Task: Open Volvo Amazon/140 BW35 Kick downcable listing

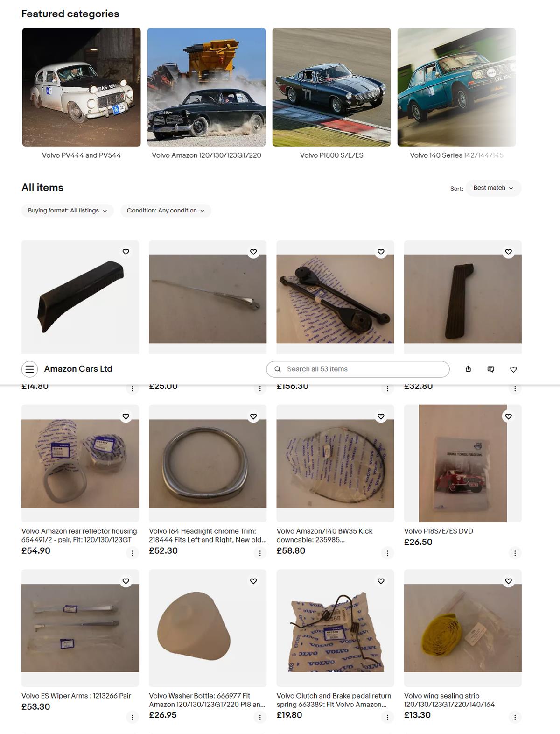Action: pyautogui.click(x=324, y=536)
